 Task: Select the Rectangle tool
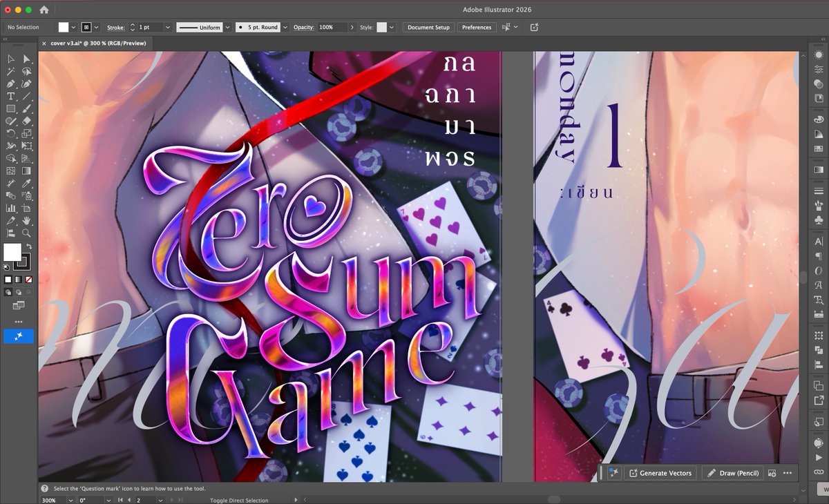click(11, 108)
